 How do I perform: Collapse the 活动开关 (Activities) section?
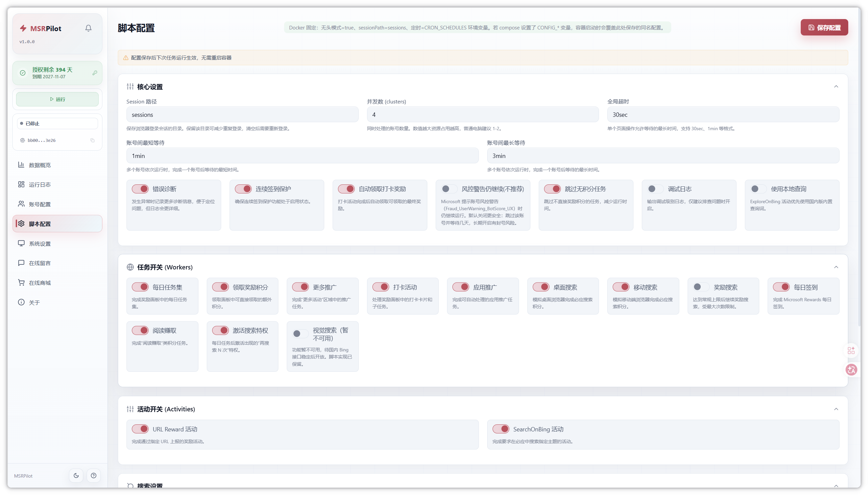pos(836,409)
